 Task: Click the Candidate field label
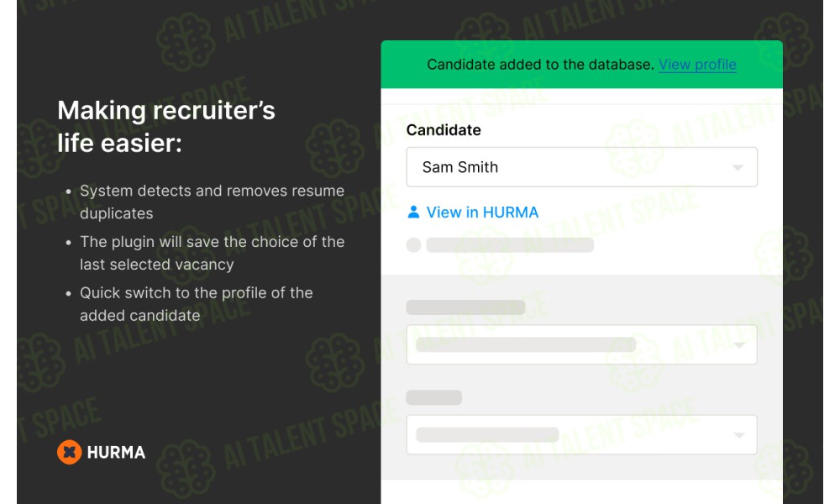coord(444,130)
